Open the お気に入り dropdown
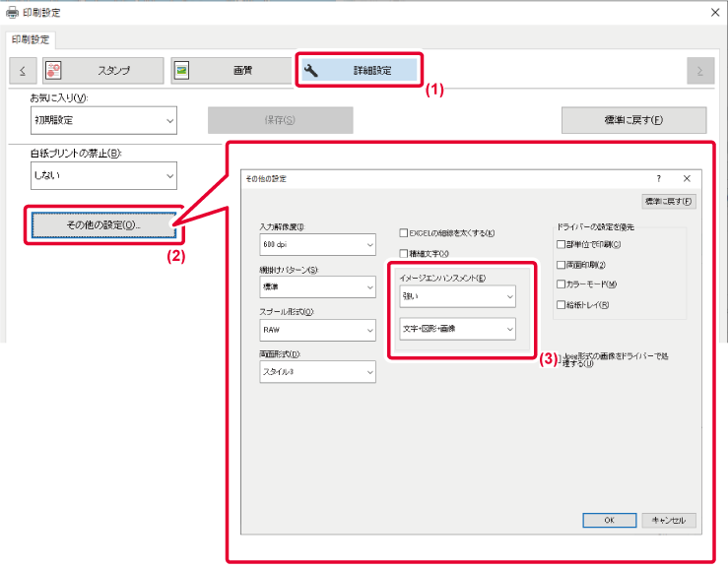The image size is (728, 568). point(103,121)
